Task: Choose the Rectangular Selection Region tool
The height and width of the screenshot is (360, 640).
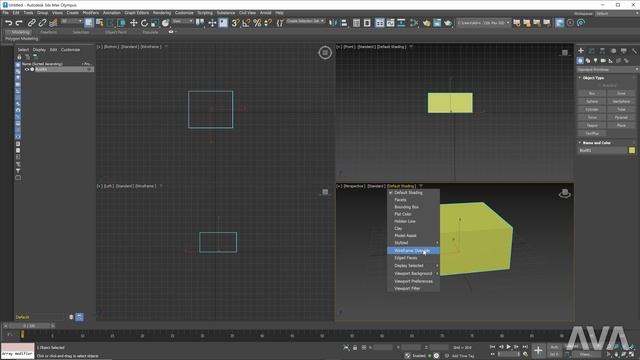Action: (110, 23)
